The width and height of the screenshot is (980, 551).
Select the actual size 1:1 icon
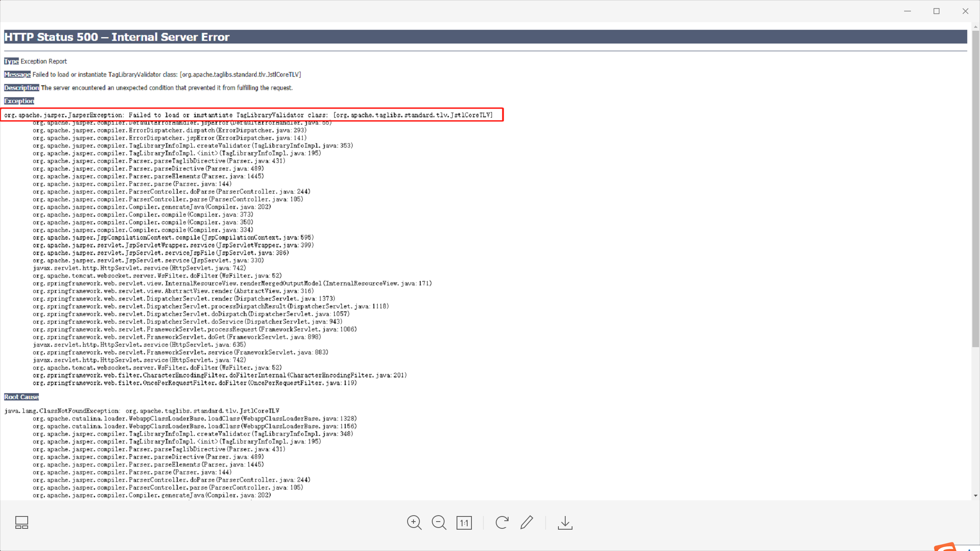464,522
